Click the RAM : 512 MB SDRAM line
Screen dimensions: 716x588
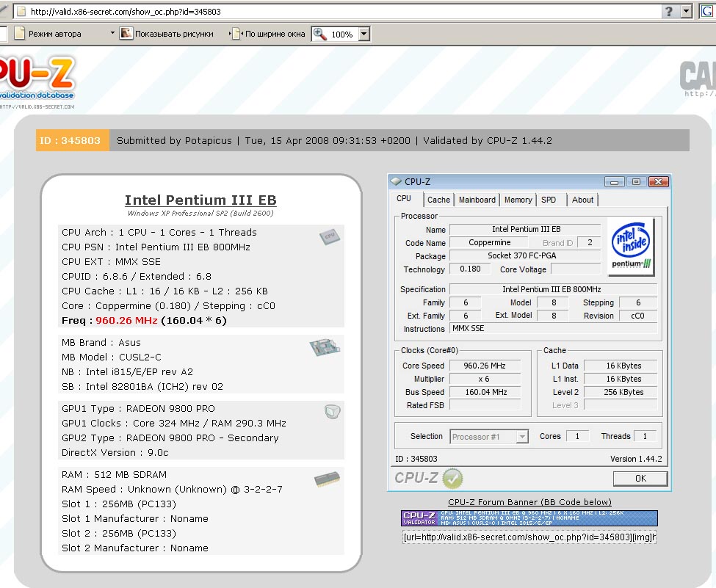114,474
